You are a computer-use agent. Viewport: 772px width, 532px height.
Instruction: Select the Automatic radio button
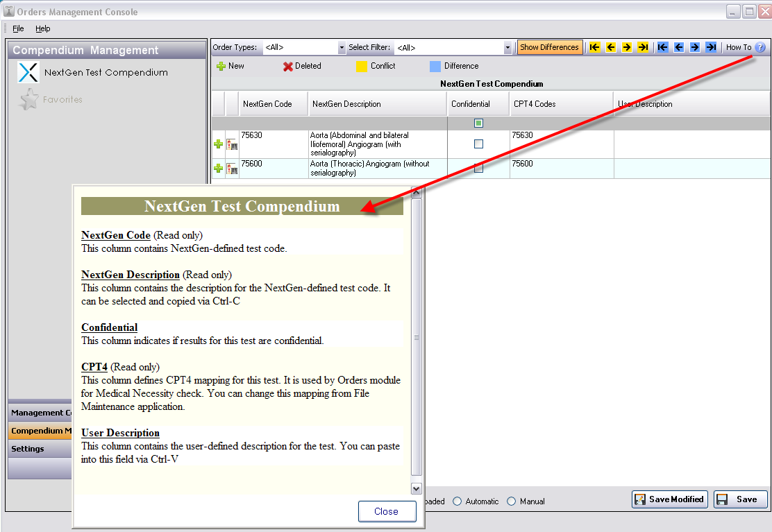point(458,501)
